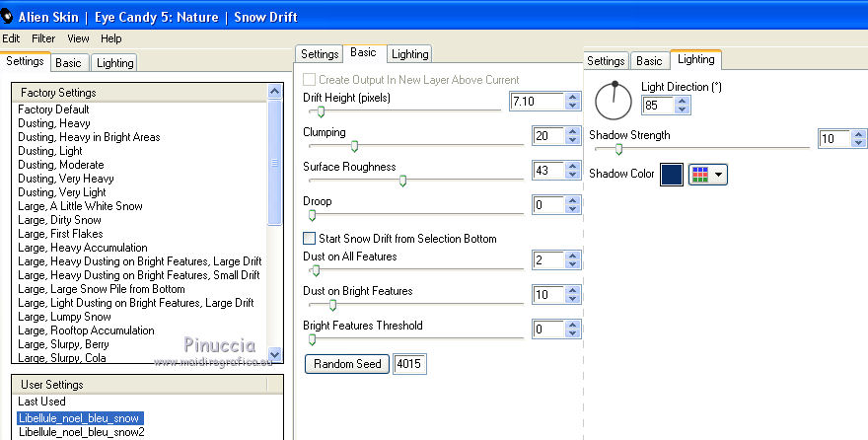Image resolution: width=868 pixels, height=440 pixels.
Task: Click the Factory Settings scrollbar thumb
Action: [274, 163]
